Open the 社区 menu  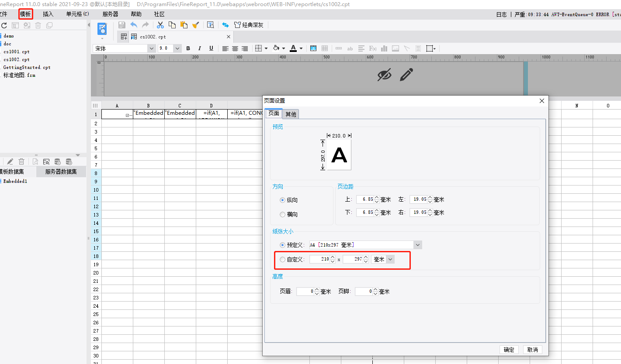pyautogui.click(x=159, y=14)
